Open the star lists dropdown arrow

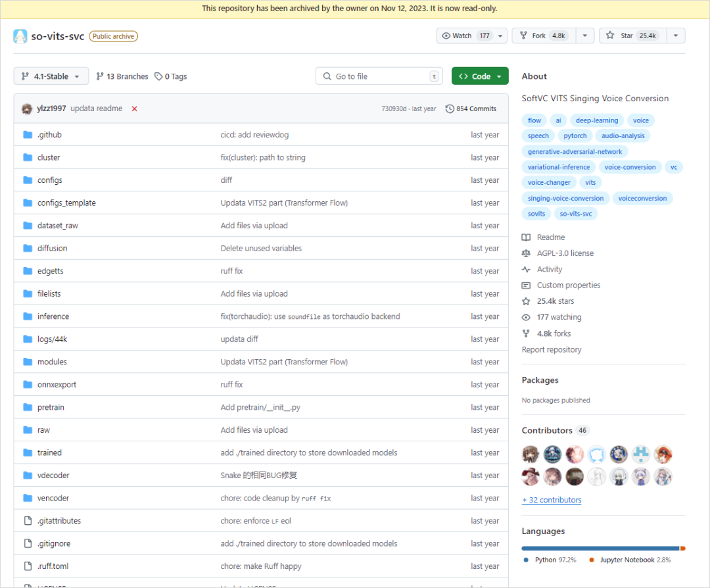coord(676,36)
